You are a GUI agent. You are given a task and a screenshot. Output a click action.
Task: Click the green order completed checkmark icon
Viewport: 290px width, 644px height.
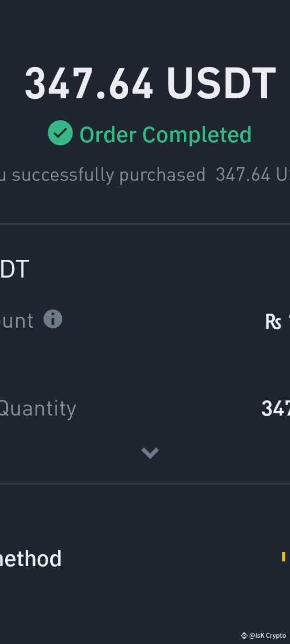pyautogui.click(x=60, y=133)
